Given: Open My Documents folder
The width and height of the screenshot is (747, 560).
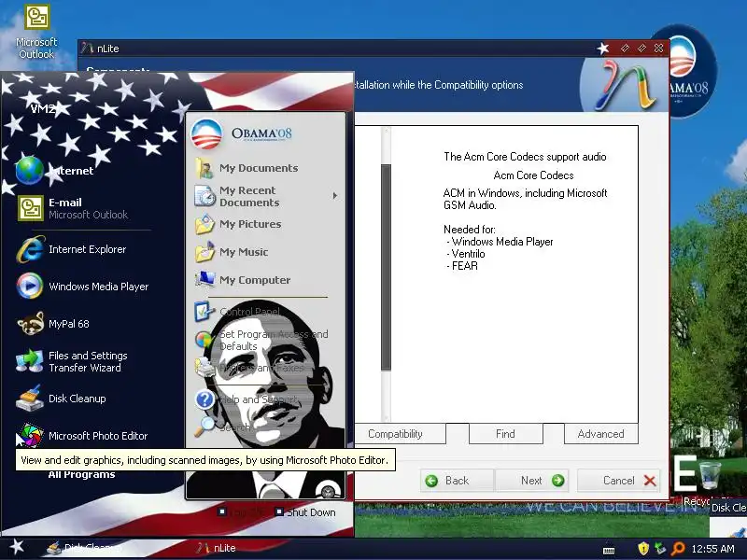Looking at the screenshot, I should point(247,168).
